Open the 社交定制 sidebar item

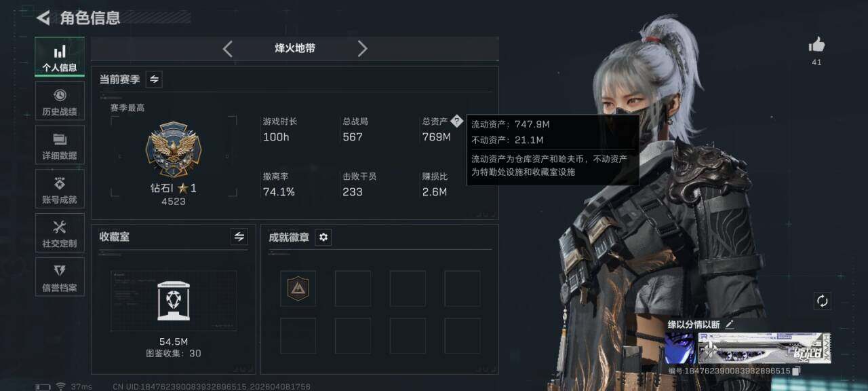[x=60, y=233]
